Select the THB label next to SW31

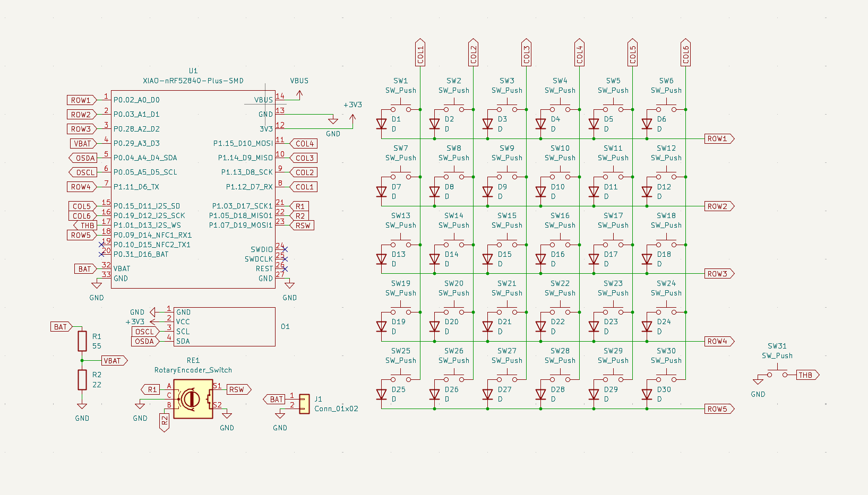pos(807,375)
